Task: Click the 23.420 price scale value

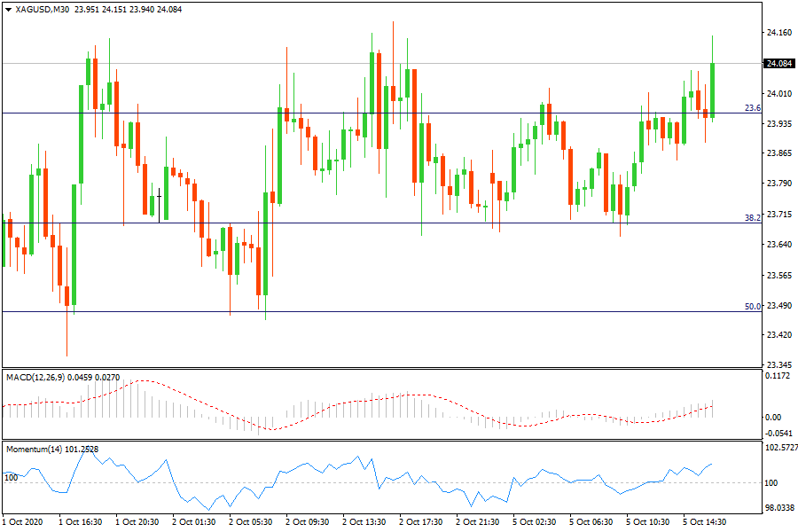Action: [778, 335]
